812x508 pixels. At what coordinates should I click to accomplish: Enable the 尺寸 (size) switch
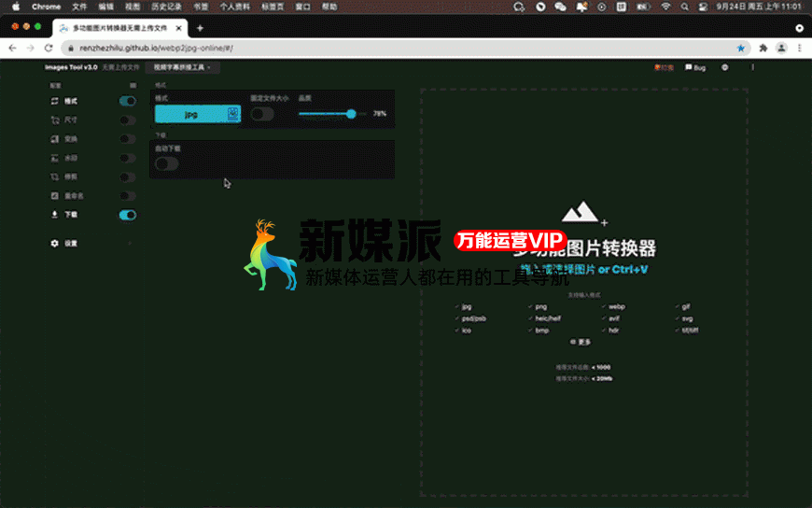(x=127, y=120)
